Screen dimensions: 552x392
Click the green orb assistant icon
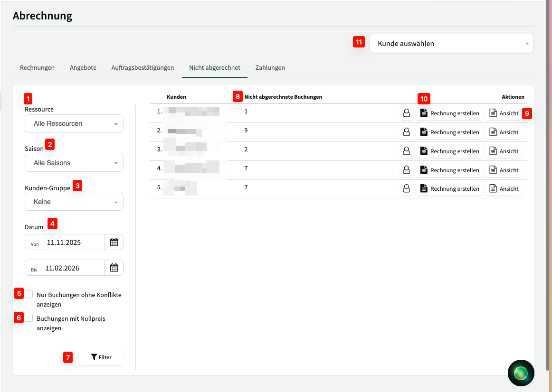click(521, 373)
